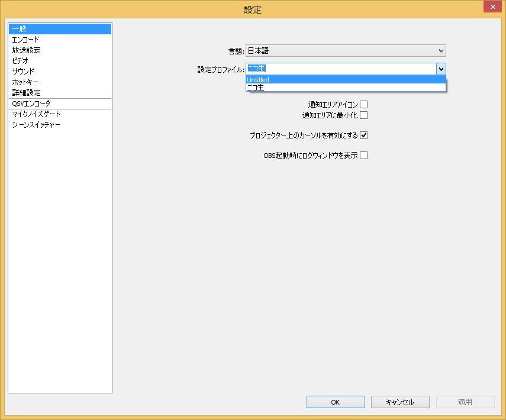The height and width of the screenshot is (420, 506).
Task: Uncheck プロジェクター上のカーソルを有効にする
Action: (x=364, y=135)
